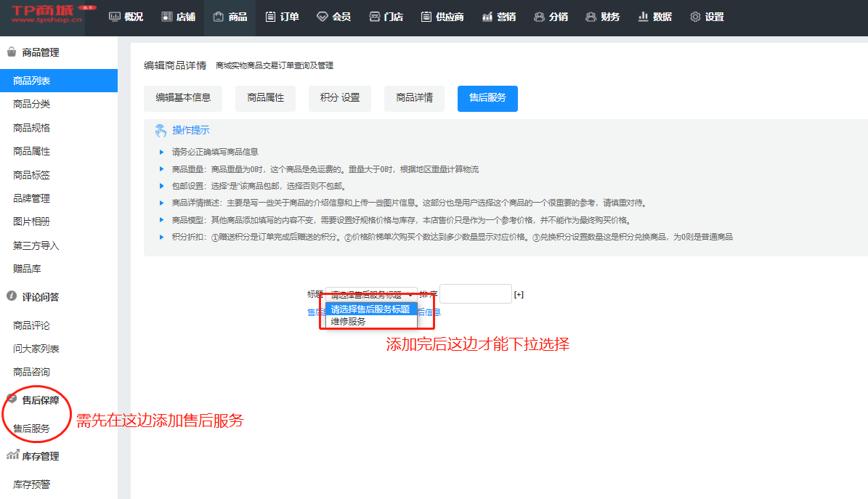Open the 数据 data section

point(654,17)
